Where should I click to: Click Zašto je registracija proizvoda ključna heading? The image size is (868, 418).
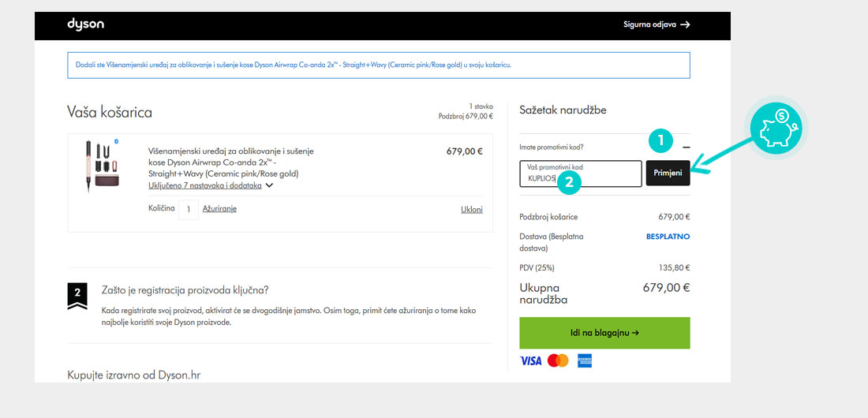point(185,291)
